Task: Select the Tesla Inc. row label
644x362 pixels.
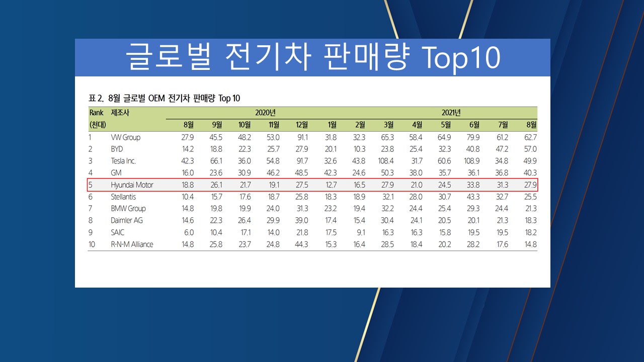Action: click(x=123, y=161)
